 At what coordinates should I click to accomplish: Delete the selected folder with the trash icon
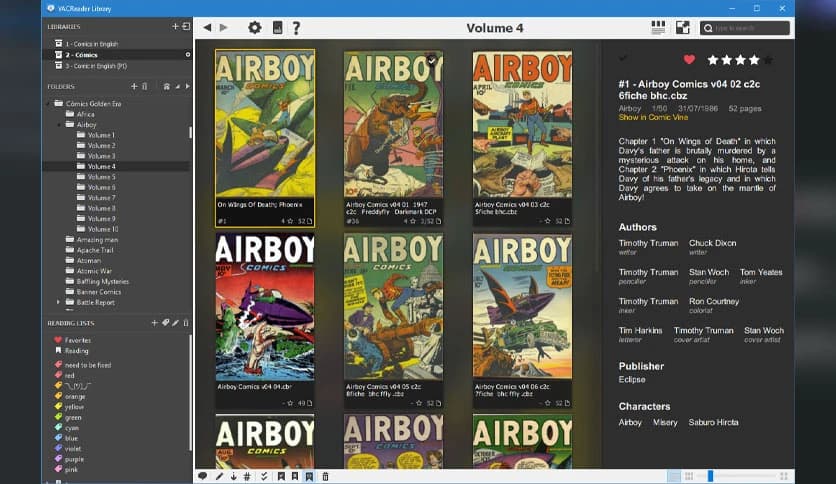tap(145, 86)
